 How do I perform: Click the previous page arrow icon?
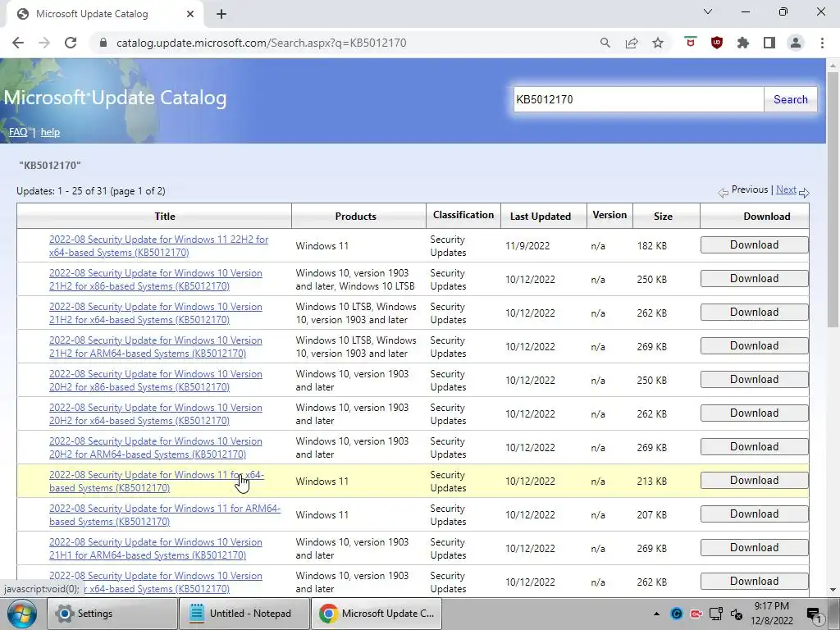(724, 192)
